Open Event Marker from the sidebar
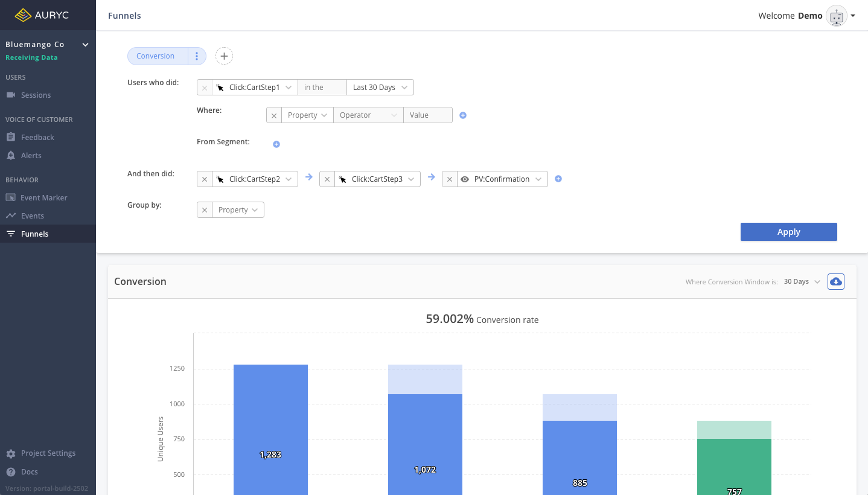 point(43,198)
